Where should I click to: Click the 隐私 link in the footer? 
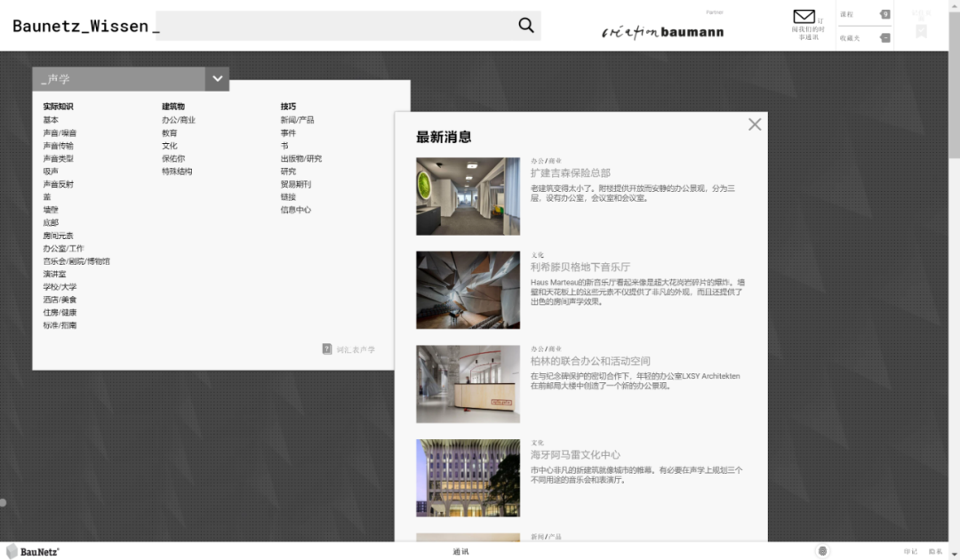point(935,551)
